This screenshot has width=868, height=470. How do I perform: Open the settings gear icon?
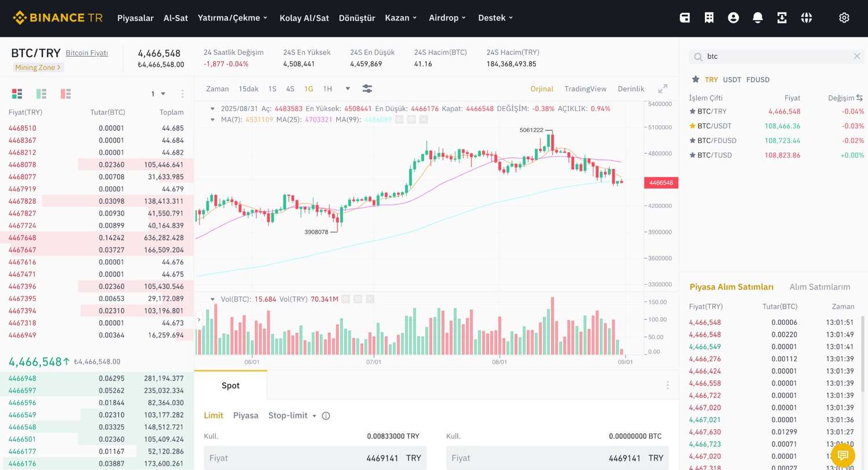click(x=844, y=18)
